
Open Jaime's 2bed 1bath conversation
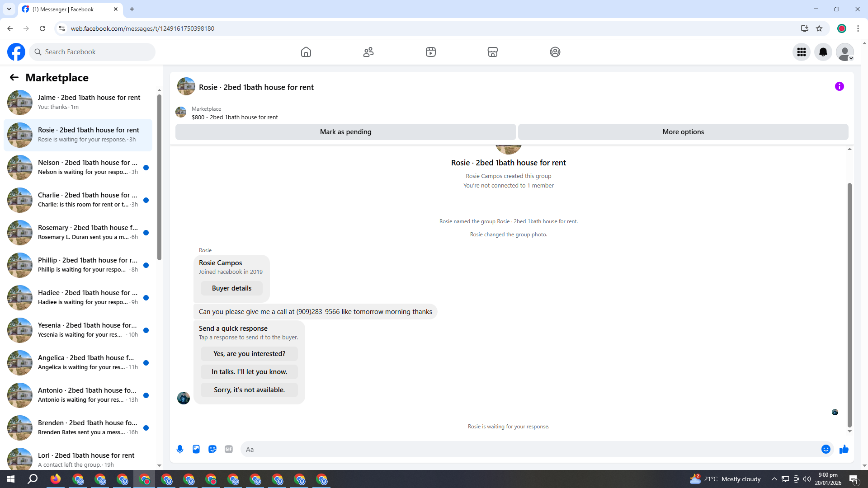click(x=78, y=103)
